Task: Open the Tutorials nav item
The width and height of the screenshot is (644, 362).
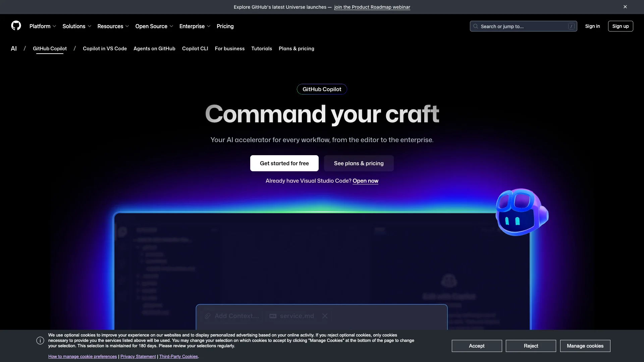Action: click(x=262, y=49)
